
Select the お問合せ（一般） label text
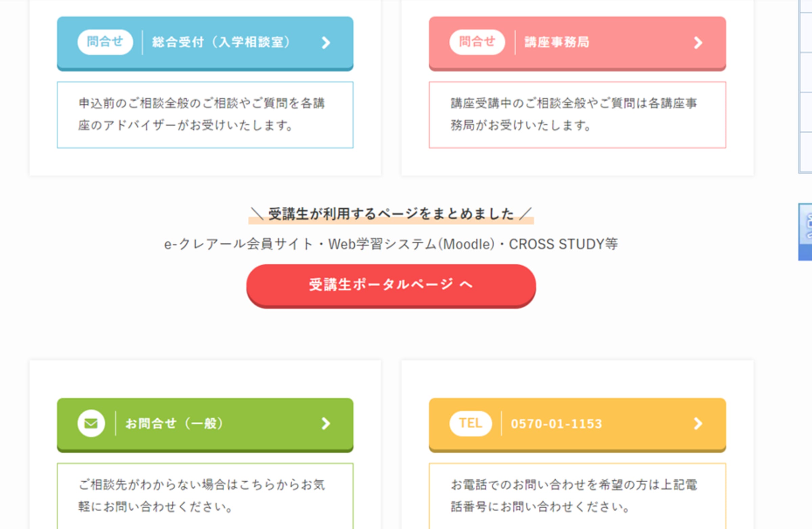[x=174, y=423]
